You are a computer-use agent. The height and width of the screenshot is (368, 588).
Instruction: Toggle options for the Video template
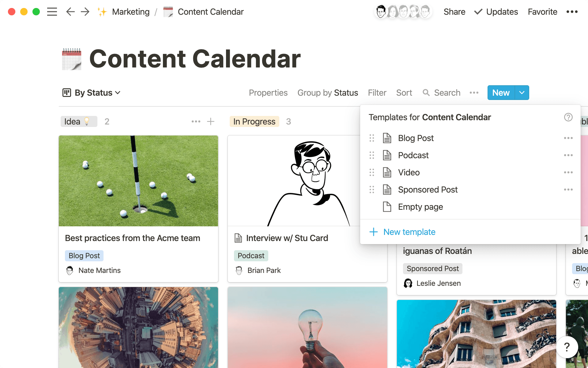[x=568, y=172]
